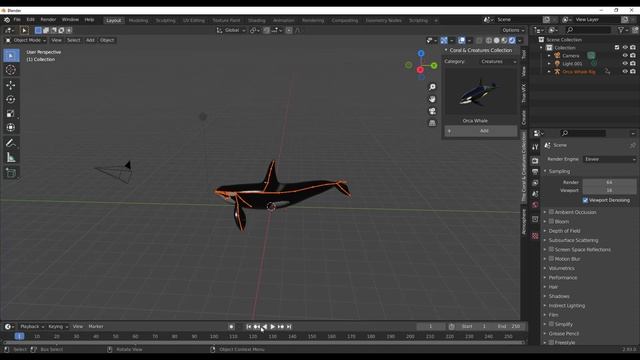The image size is (640, 360).
Task: Click the End frame field in timeline
Action: [x=509, y=327]
